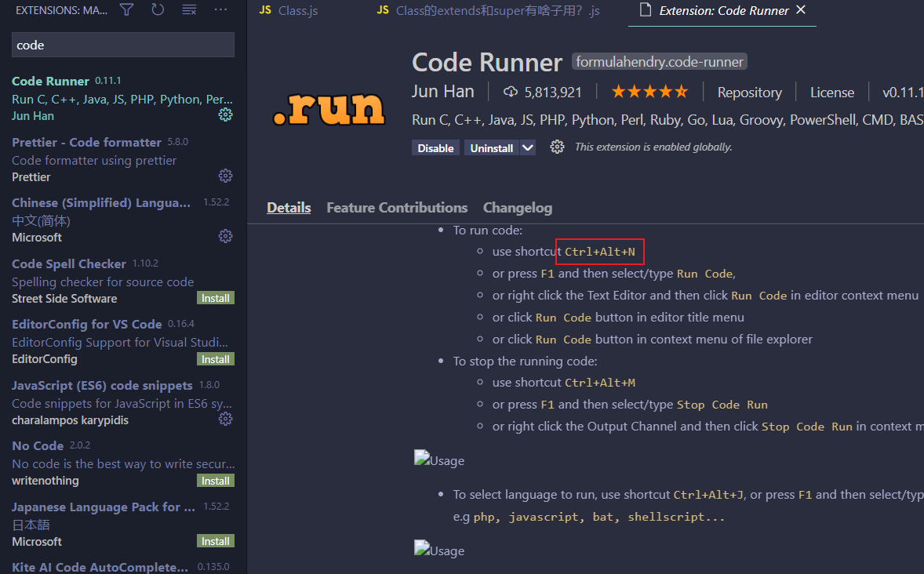924x574 pixels.
Task: Select the Japanese Language Pack entry
Action: pos(123,524)
